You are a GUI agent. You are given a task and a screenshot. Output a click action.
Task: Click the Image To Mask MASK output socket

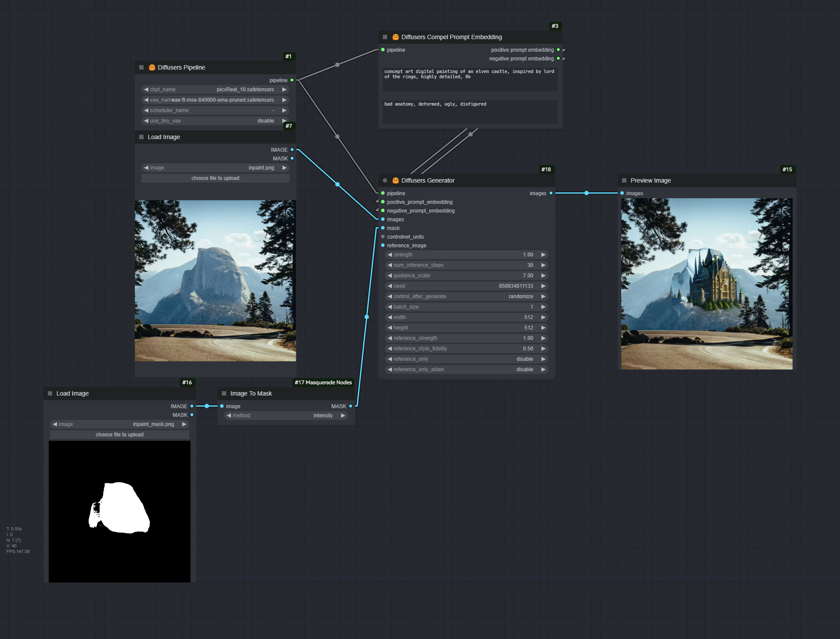coord(351,406)
